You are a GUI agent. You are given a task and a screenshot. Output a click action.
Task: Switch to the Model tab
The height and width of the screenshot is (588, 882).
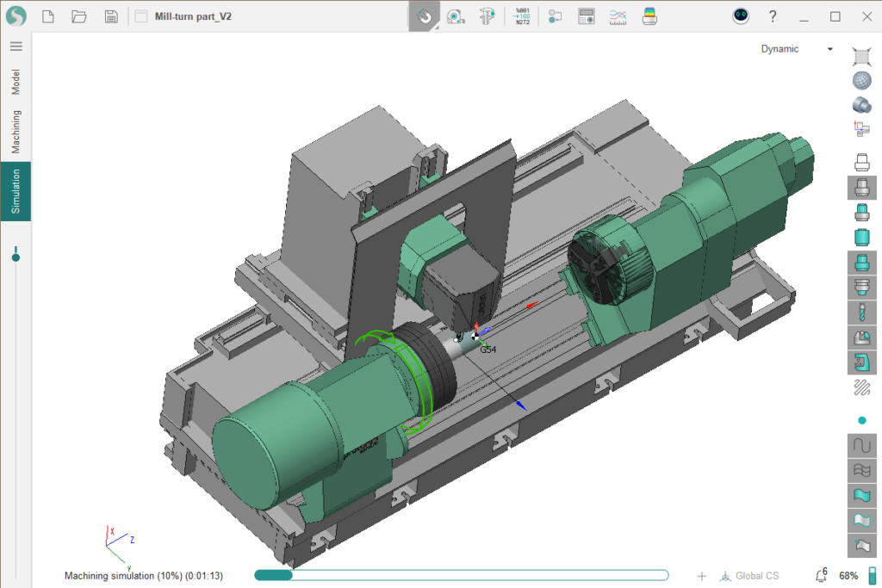coord(16,83)
